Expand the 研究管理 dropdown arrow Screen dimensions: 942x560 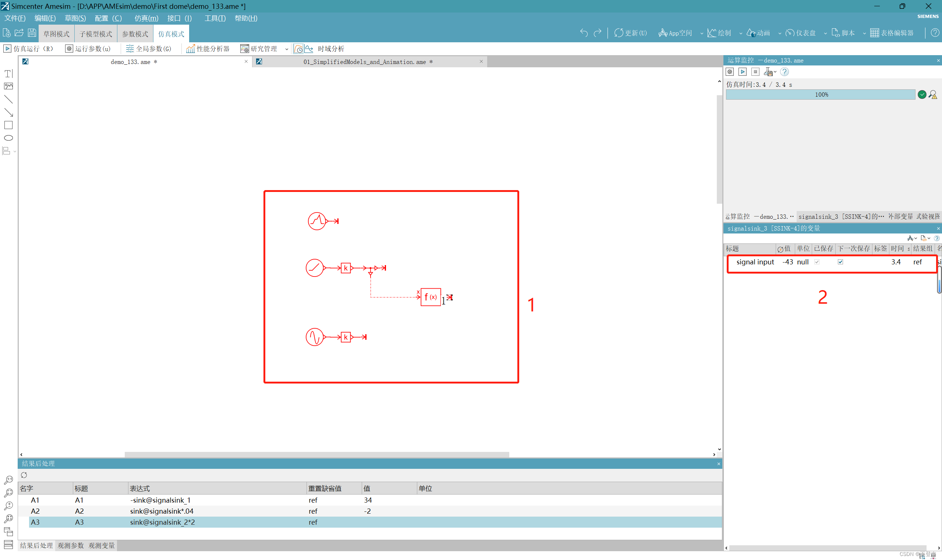[x=287, y=49]
